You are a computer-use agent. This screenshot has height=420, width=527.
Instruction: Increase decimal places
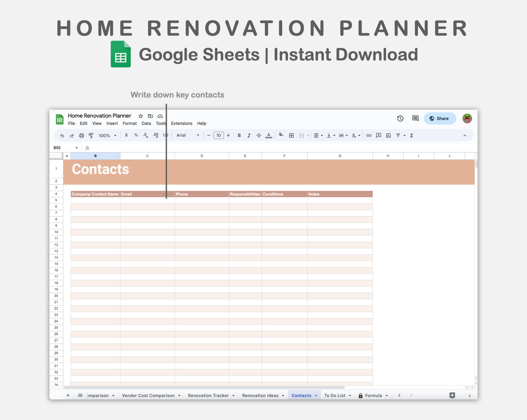[x=155, y=135]
